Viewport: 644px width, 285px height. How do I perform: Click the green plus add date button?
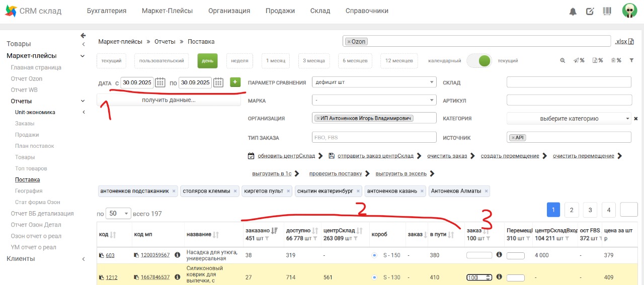coord(235,82)
